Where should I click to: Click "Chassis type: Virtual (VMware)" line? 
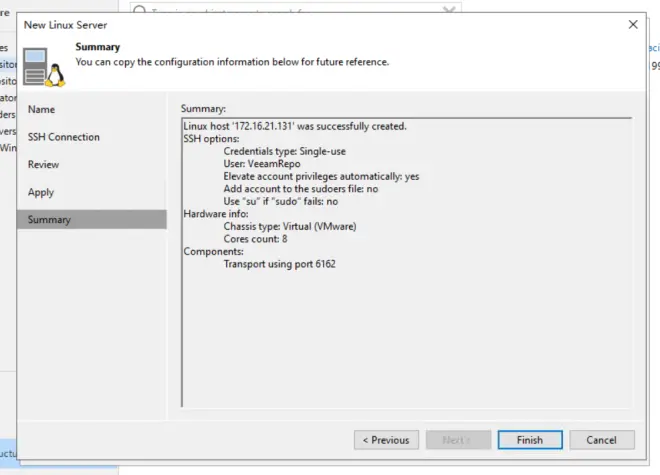pos(290,227)
